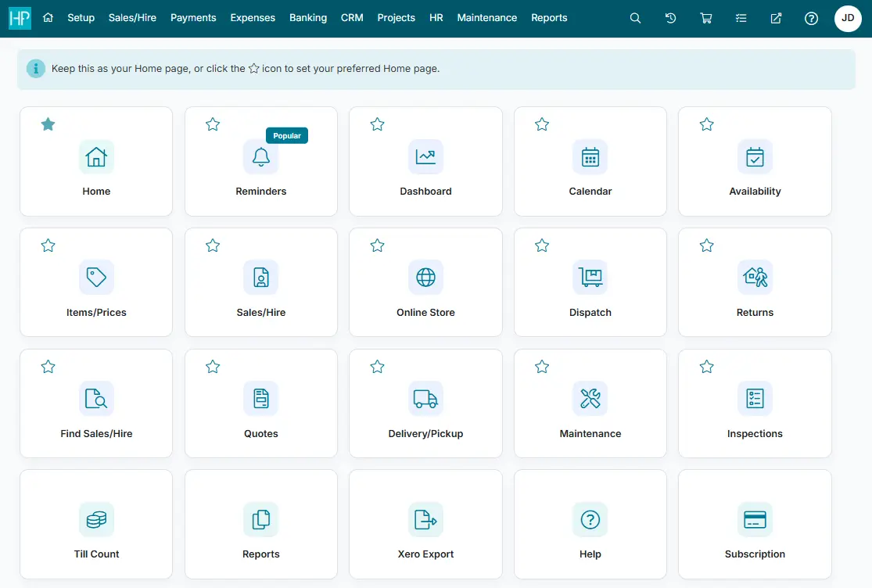Click the Subscription credit card icon

click(x=755, y=520)
